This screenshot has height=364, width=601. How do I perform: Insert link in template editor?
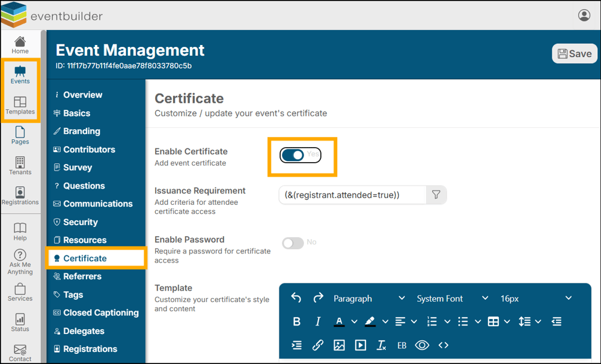(x=318, y=345)
